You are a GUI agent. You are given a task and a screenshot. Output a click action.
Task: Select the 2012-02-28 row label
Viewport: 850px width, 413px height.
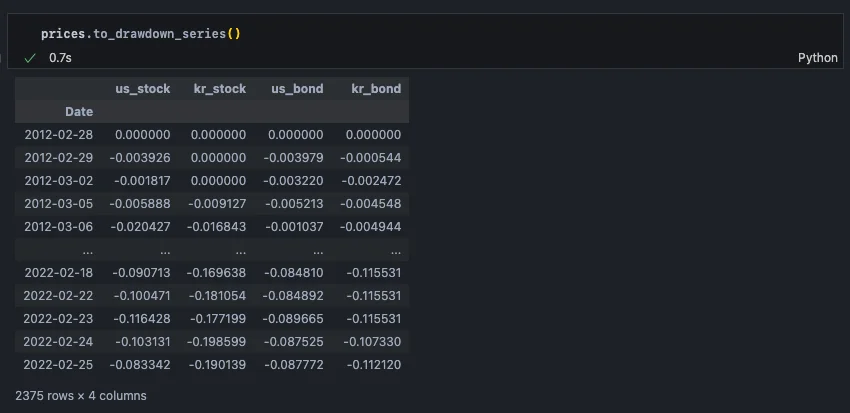pyautogui.click(x=58, y=135)
